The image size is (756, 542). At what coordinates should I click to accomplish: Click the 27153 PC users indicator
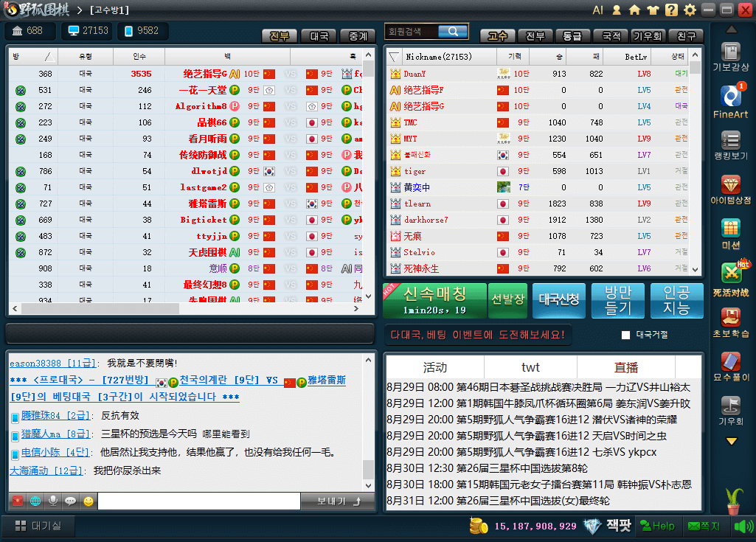pyautogui.click(x=87, y=31)
